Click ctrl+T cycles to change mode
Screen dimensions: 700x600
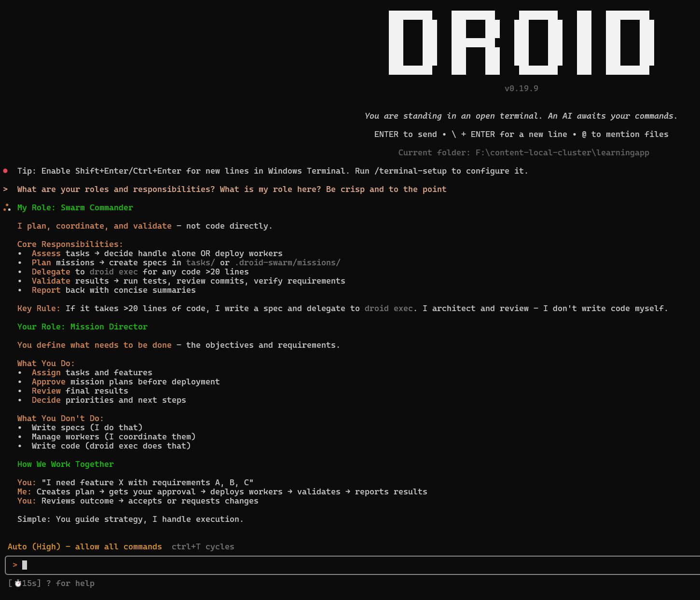(203, 546)
